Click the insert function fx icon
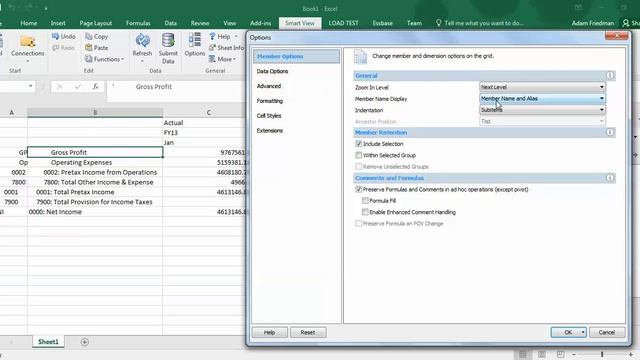640x360 pixels. (95, 87)
